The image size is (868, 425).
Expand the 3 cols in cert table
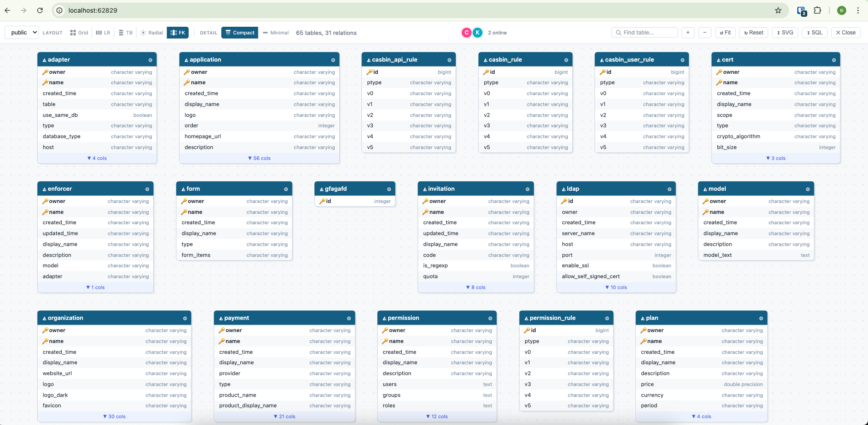click(776, 158)
